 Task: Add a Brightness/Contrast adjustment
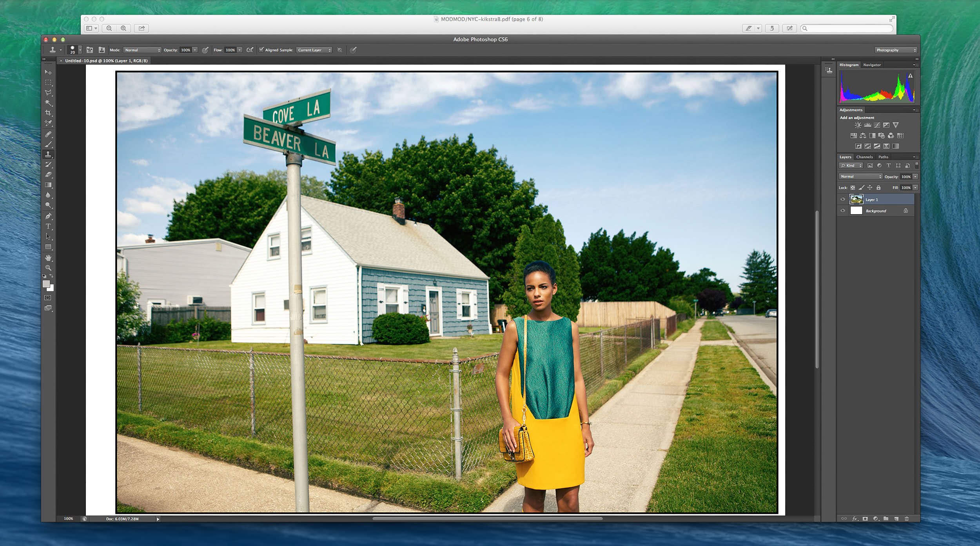[x=858, y=125]
